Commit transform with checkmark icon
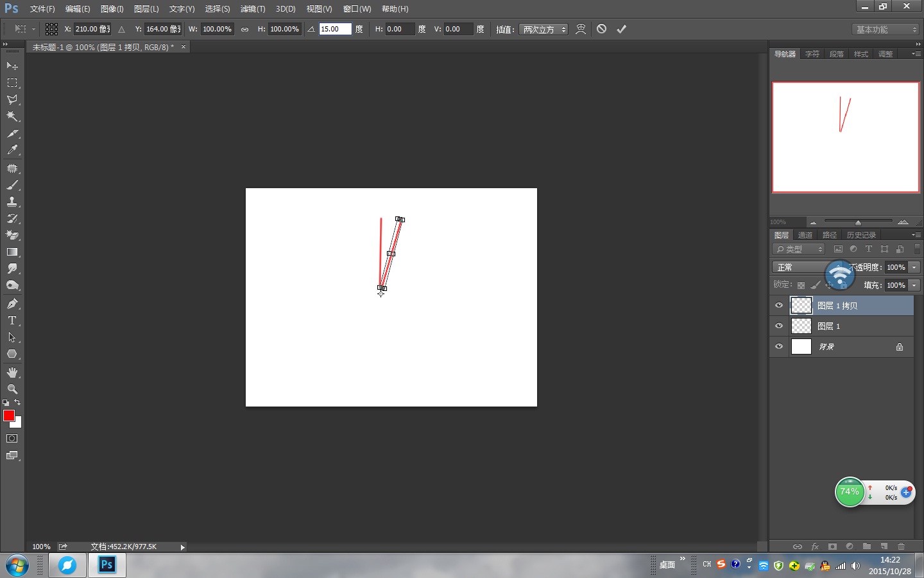Image resolution: width=924 pixels, height=578 pixels. click(621, 29)
